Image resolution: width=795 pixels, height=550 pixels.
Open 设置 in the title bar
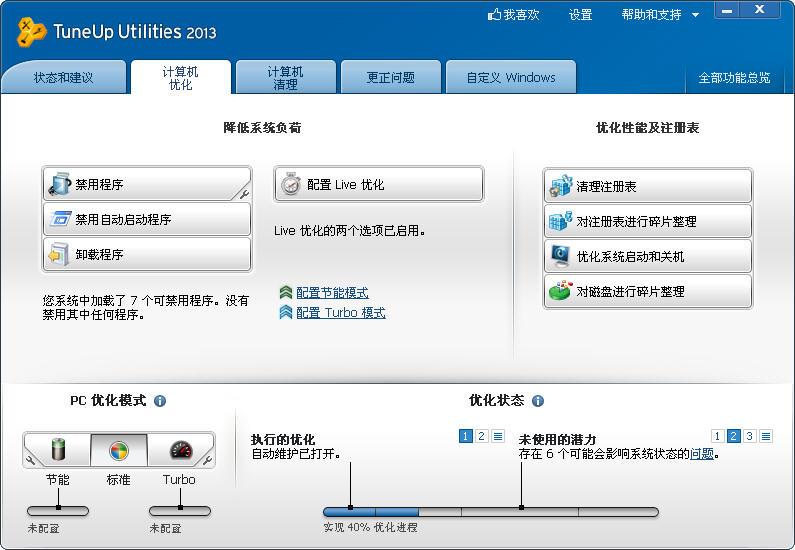581,15
